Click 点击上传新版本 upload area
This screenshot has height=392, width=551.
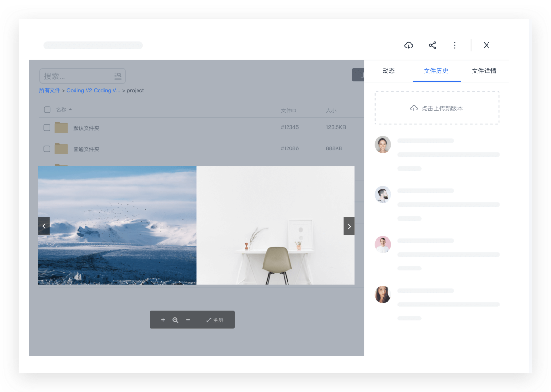[437, 108]
